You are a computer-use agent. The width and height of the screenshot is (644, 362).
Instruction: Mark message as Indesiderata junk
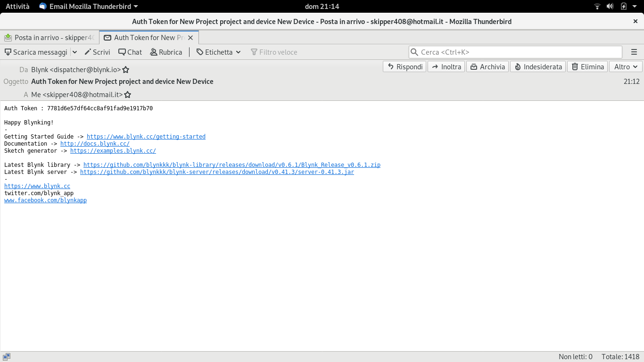click(x=538, y=67)
